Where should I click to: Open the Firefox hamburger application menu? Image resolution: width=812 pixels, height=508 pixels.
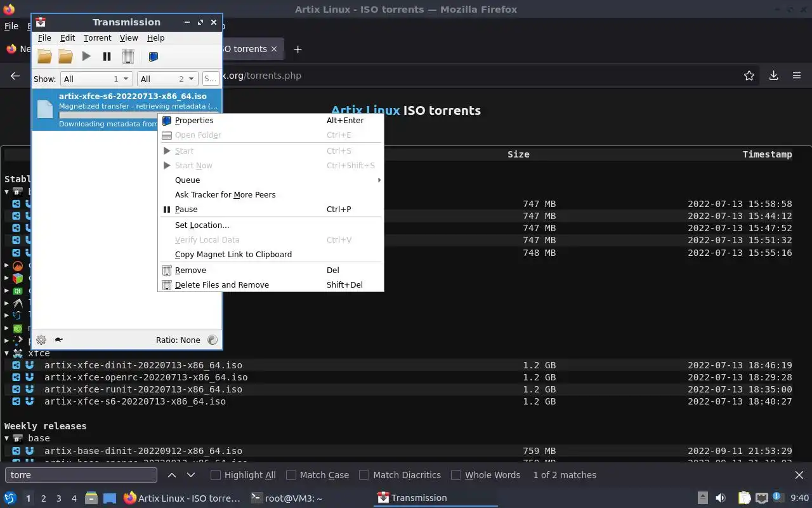797,76
